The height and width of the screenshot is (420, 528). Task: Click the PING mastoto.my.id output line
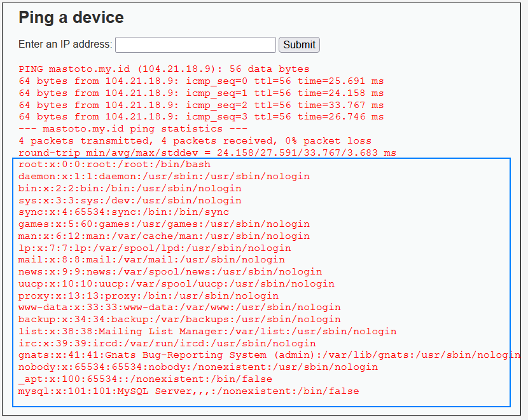[164, 69]
